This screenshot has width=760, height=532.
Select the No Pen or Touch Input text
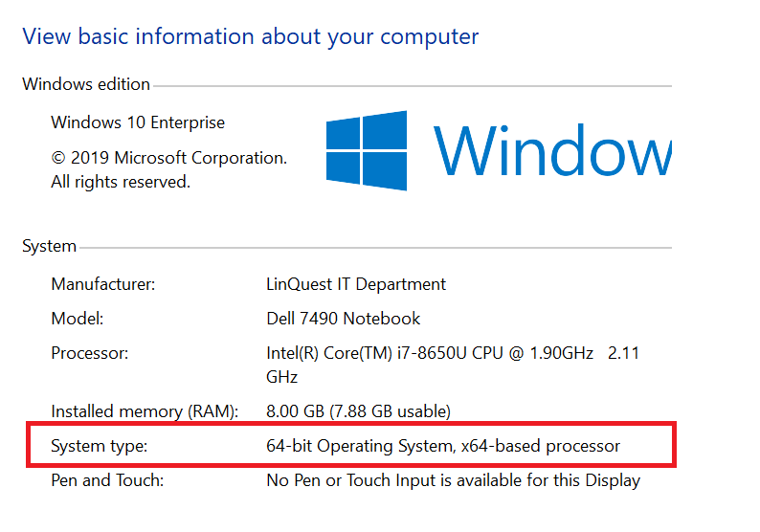click(454, 480)
